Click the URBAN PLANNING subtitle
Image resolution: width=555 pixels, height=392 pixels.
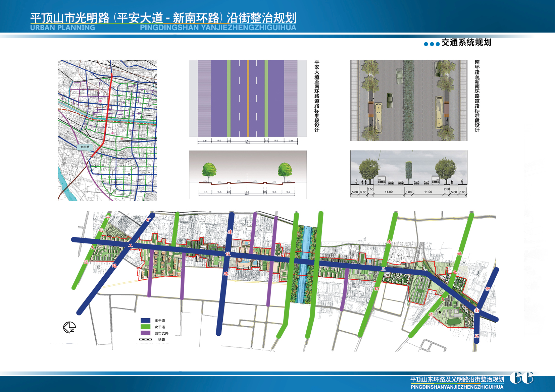pos(63,28)
